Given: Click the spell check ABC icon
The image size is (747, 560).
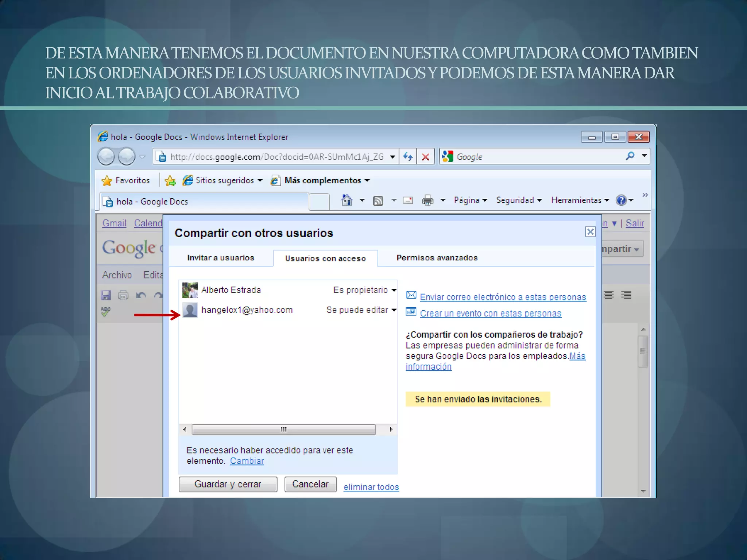Looking at the screenshot, I should tap(105, 311).
